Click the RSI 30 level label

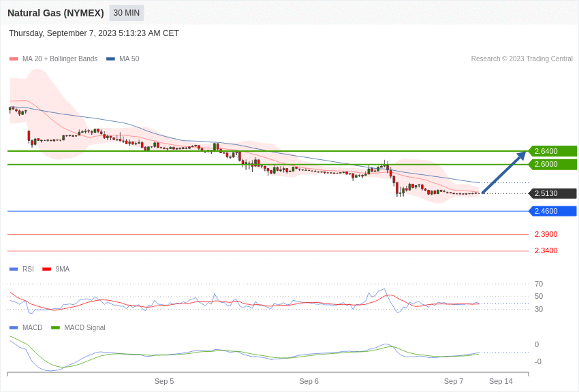point(539,309)
